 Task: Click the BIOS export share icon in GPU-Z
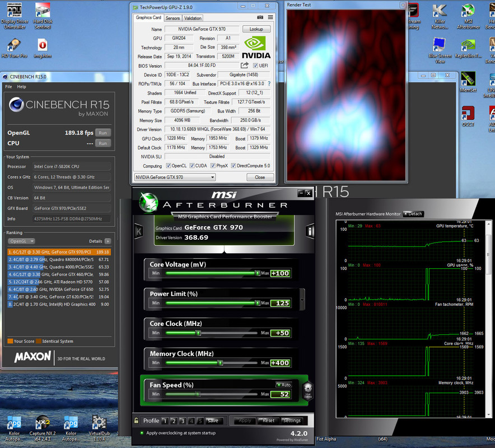tap(245, 66)
